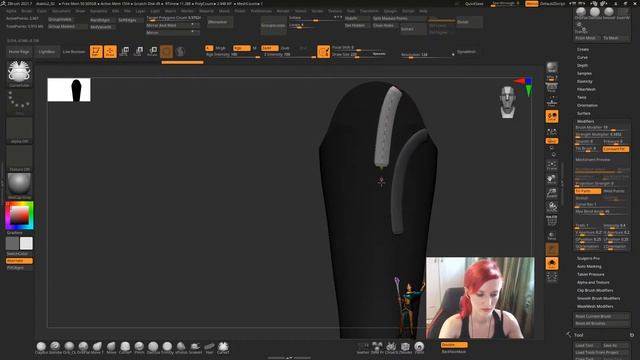Click the LightBox button
Screen dimensions: 640x360
coord(47,52)
